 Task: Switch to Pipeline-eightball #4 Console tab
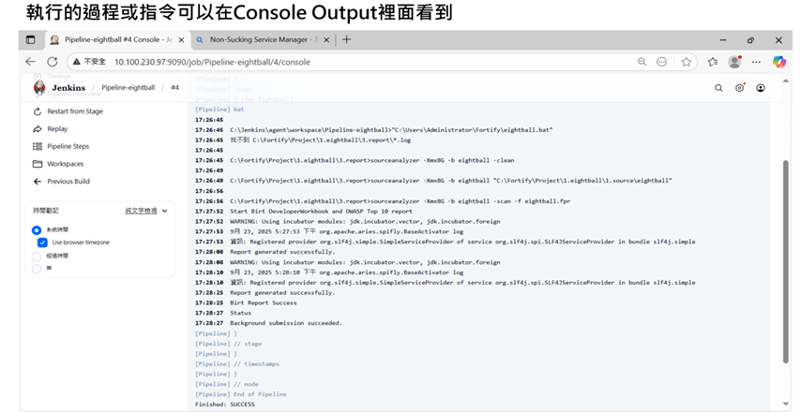click(x=117, y=40)
